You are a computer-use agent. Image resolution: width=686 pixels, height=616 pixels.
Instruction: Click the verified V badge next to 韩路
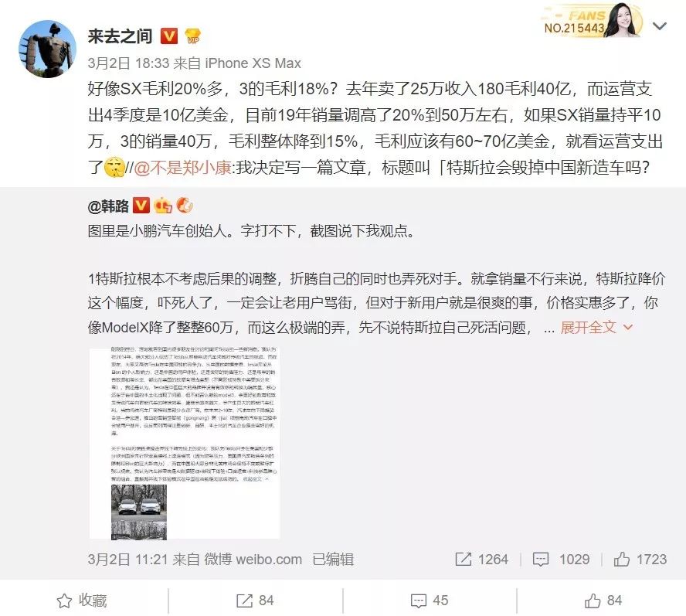coord(141,206)
